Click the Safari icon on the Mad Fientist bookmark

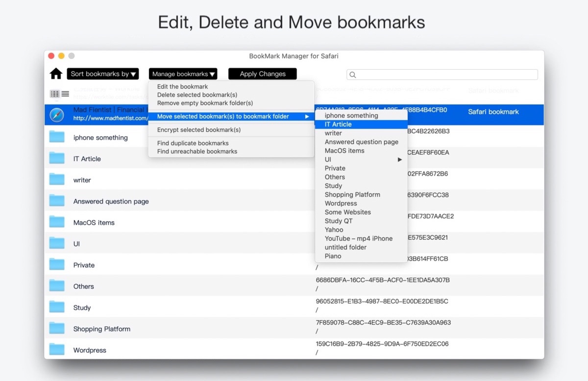57,115
